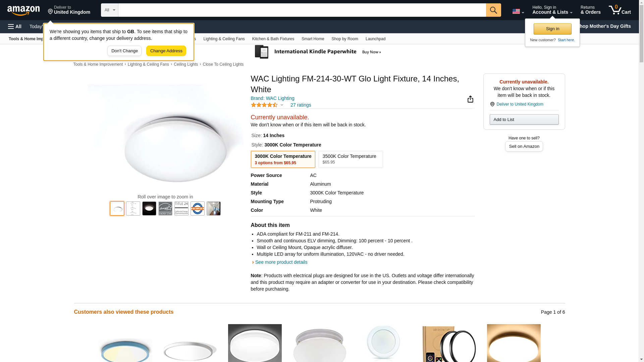Click the US flag language selector

tap(518, 11)
